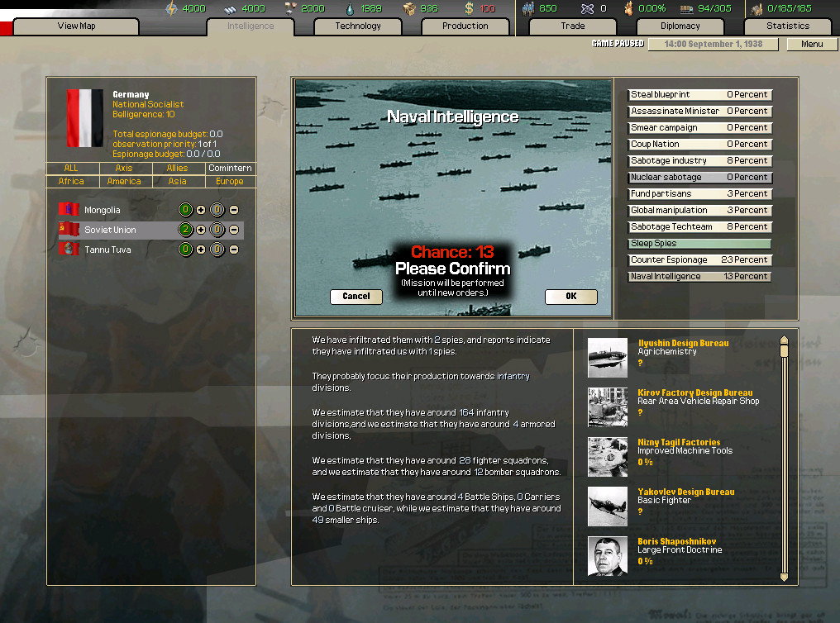Cancel the Naval Intelligence mission

[x=356, y=297]
